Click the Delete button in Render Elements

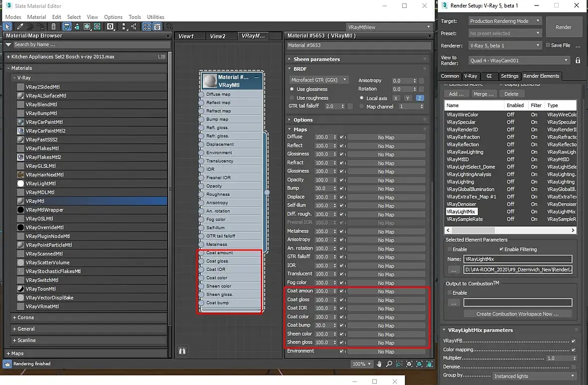coord(511,94)
